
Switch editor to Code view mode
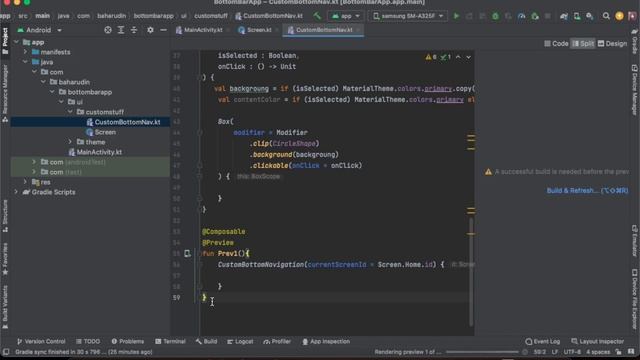(x=556, y=44)
